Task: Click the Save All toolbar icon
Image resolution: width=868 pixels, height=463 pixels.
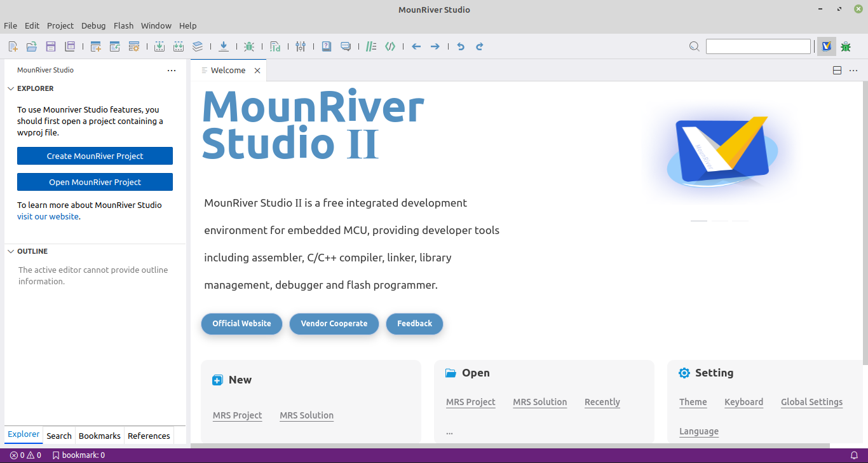Action: pyautogui.click(x=70, y=46)
